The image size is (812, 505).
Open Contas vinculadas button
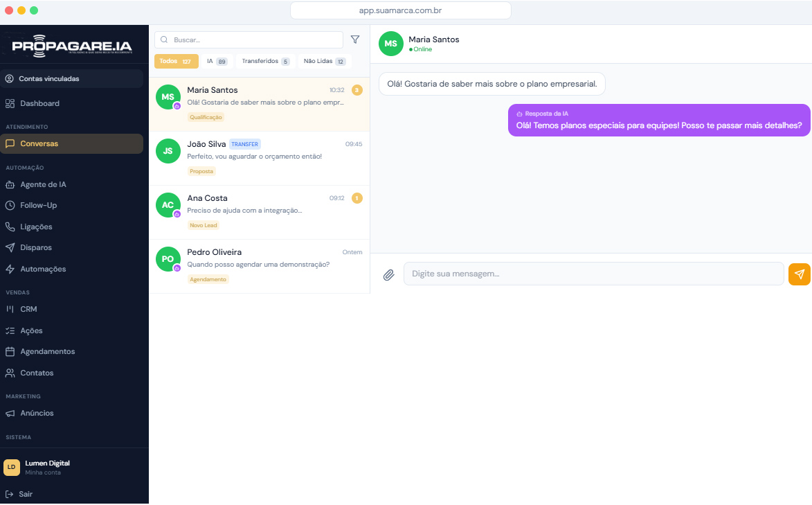coord(71,79)
